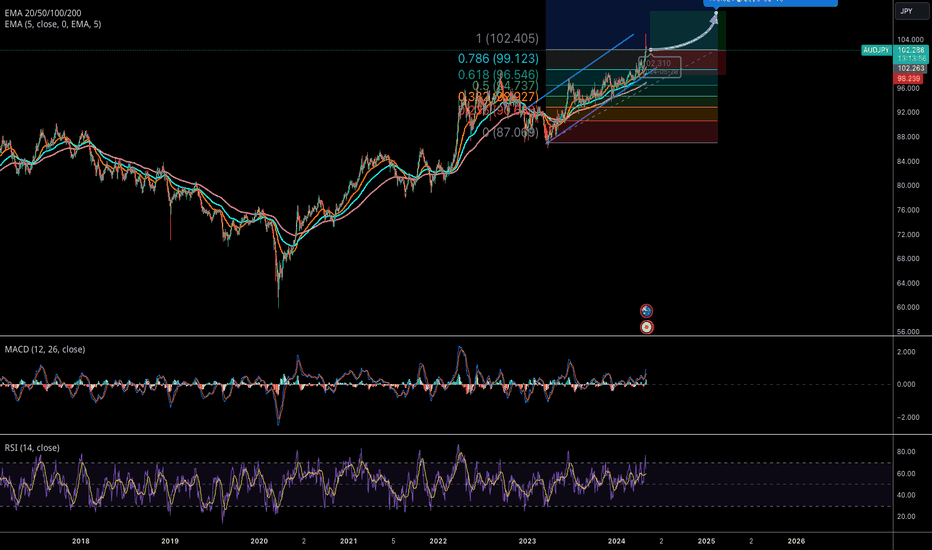
Task: Select the EMA (5, close, 0, EMA, 5) legend
Action: pyautogui.click(x=53, y=24)
